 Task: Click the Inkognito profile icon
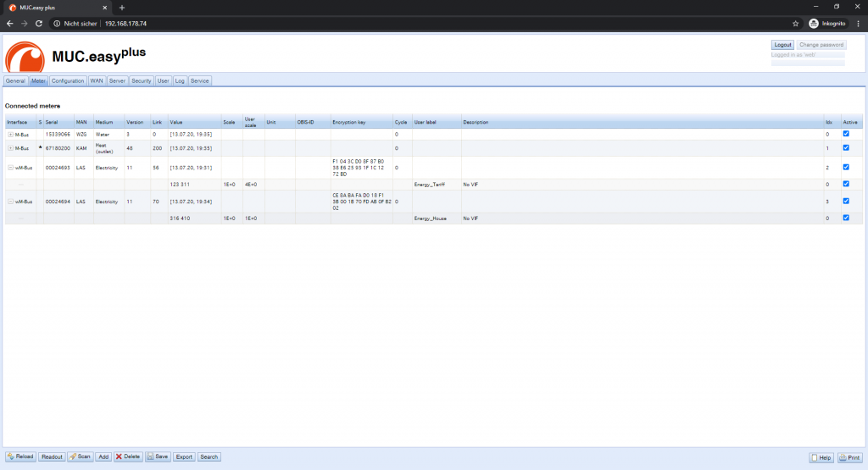tap(813, 23)
